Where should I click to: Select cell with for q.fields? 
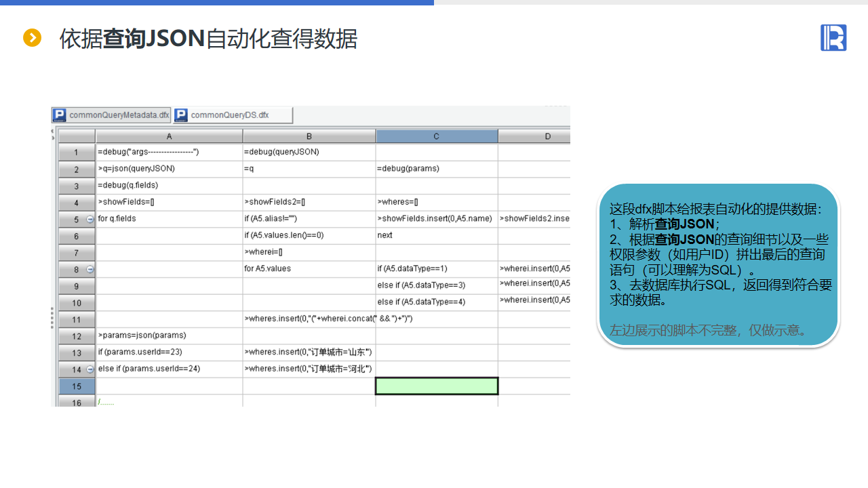tap(169, 219)
